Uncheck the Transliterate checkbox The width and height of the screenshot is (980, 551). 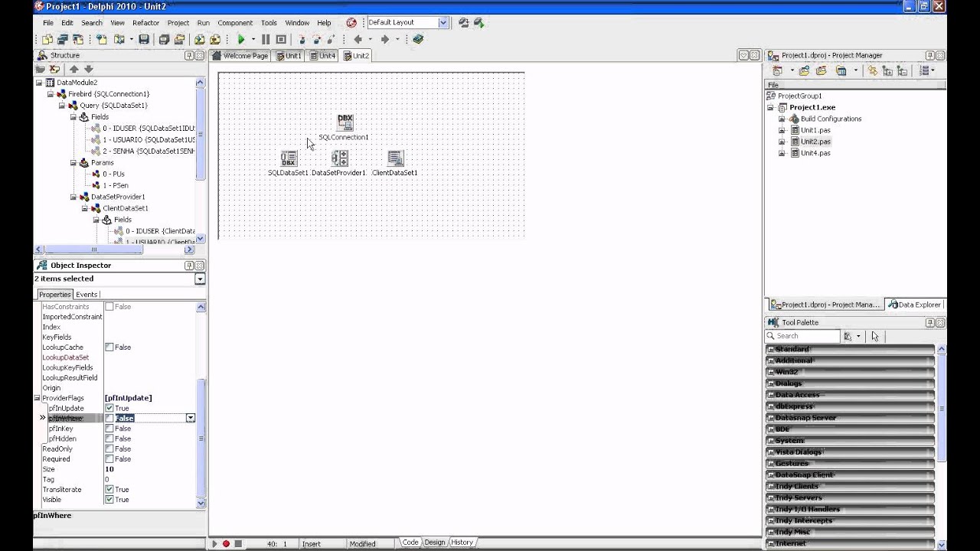coord(109,489)
